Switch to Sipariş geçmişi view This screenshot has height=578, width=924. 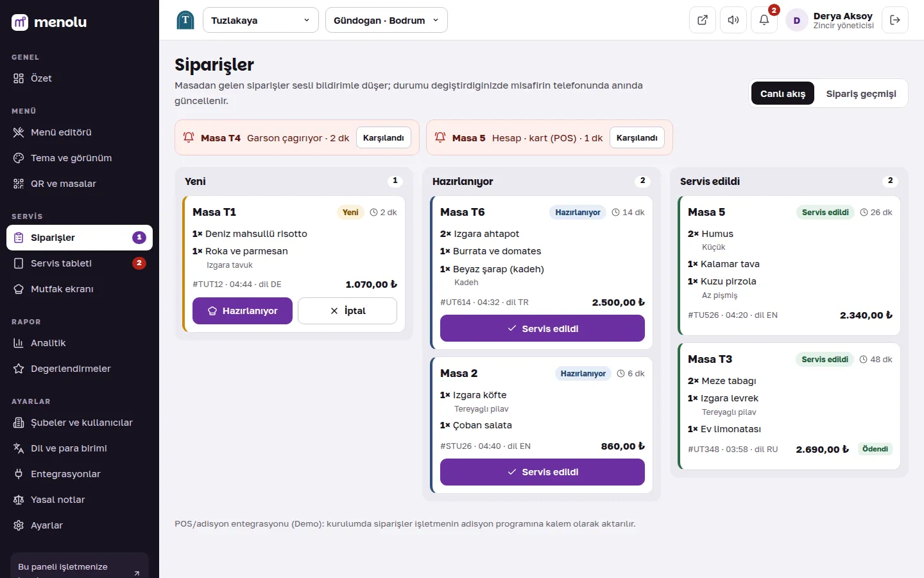[x=861, y=94]
